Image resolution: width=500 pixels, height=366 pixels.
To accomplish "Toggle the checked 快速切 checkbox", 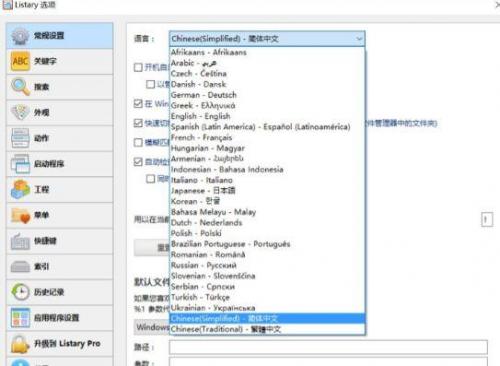I will click(x=138, y=123).
